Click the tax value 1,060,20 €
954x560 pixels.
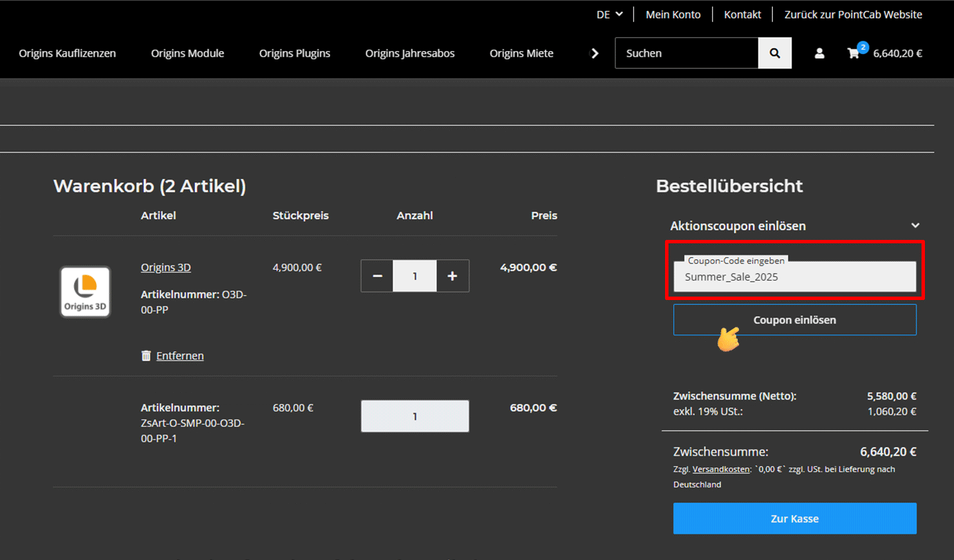(x=892, y=411)
